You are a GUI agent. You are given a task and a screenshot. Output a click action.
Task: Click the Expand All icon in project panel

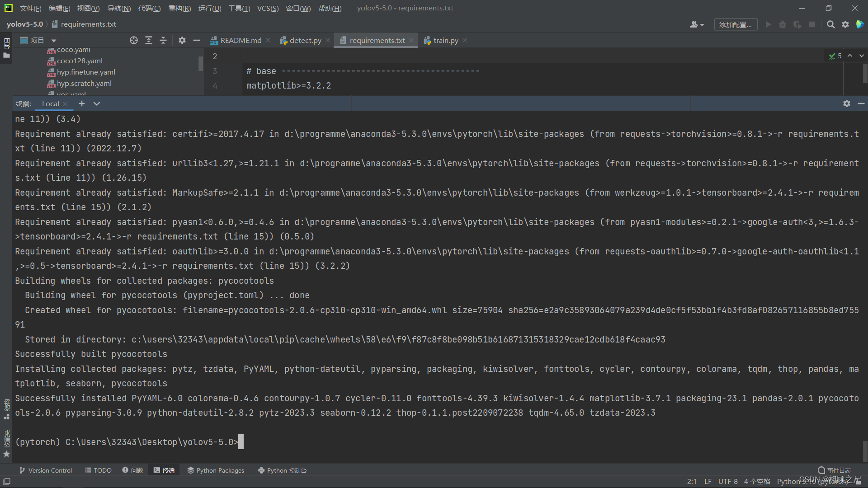tap(149, 41)
